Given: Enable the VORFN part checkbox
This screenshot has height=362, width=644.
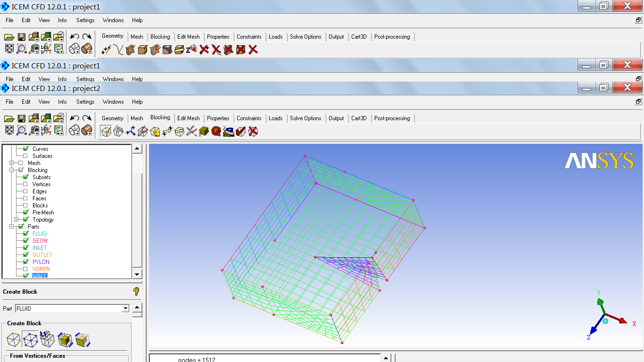Looking at the screenshot, I should [26, 269].
